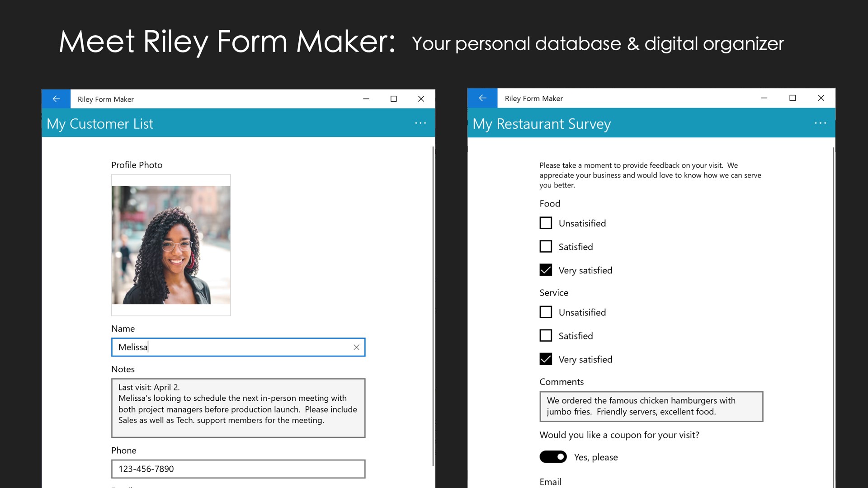Select the customer profile photo
This screenshot has height=488, width=868.
coord(171,245)
